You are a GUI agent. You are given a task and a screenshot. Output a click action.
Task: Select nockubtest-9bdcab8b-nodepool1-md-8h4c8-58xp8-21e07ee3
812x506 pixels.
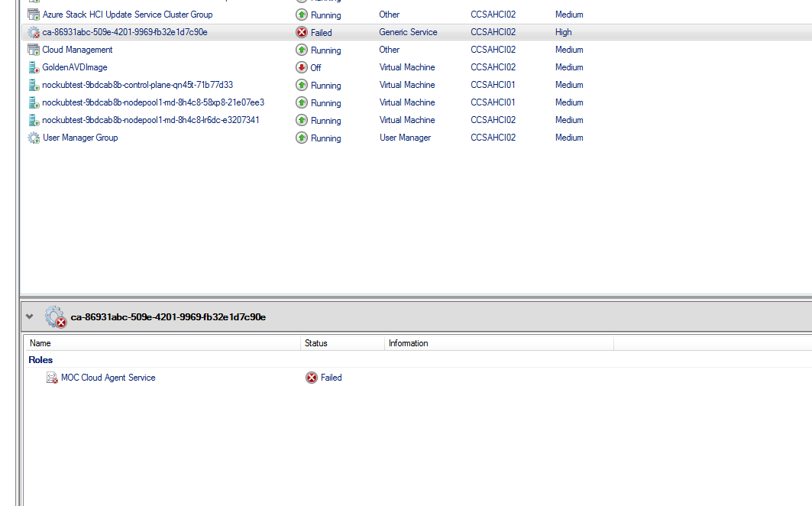(154, 102)
